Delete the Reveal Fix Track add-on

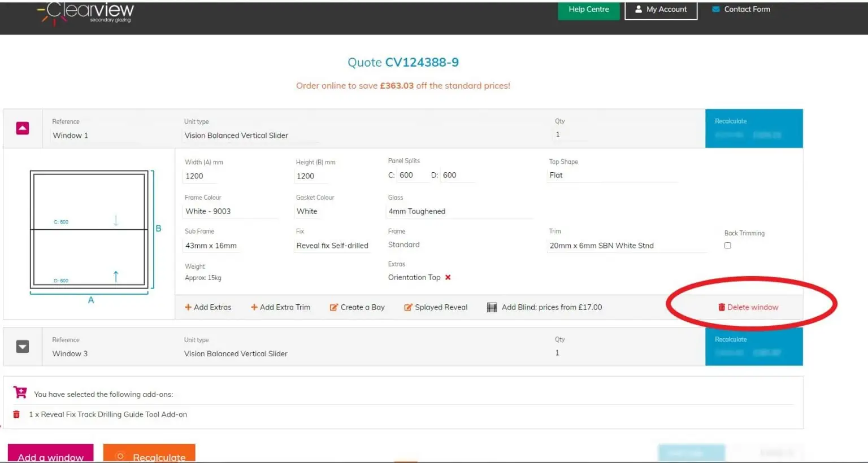(x=16, y=414)
